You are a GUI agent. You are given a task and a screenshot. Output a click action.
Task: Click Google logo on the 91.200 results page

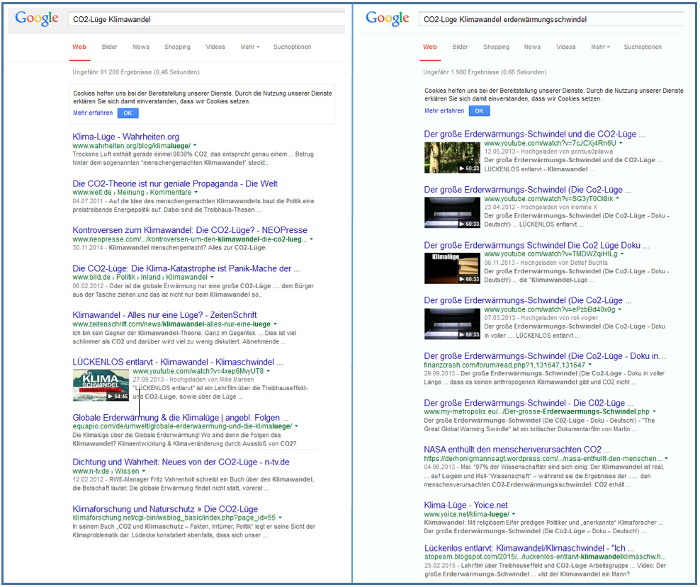(36, 19)
